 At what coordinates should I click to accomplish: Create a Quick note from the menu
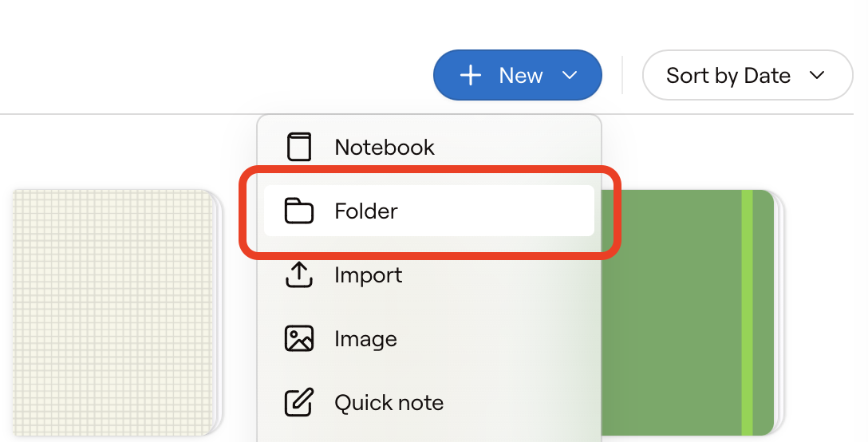[x=389, y=403]
